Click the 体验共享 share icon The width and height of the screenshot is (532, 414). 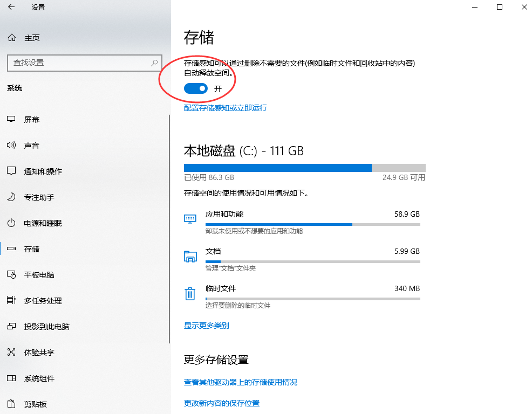[11, 353]
